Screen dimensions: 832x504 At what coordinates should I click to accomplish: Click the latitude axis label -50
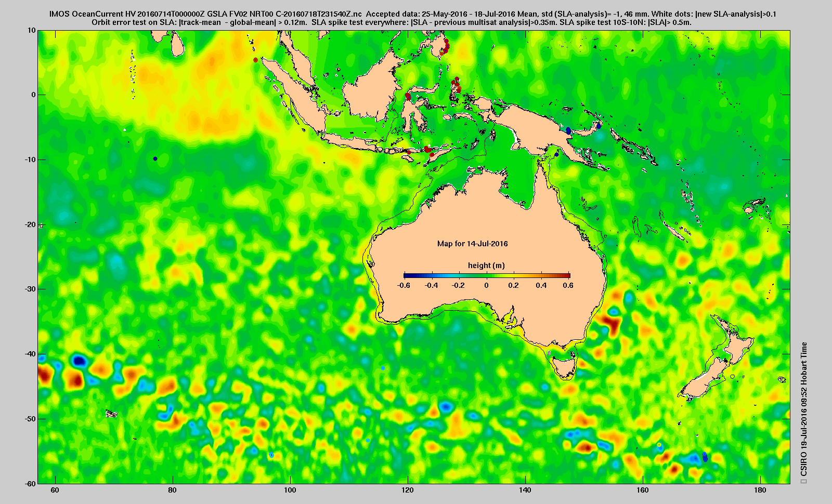[x=30, y=419]
